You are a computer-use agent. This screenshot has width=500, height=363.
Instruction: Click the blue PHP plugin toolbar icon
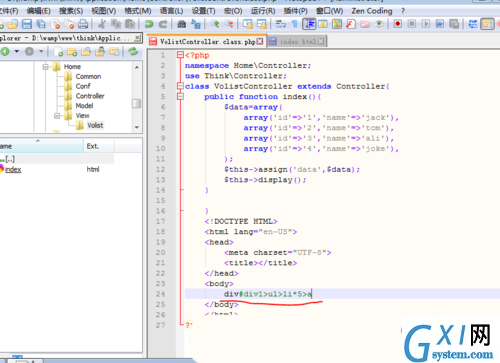[473, 24]
